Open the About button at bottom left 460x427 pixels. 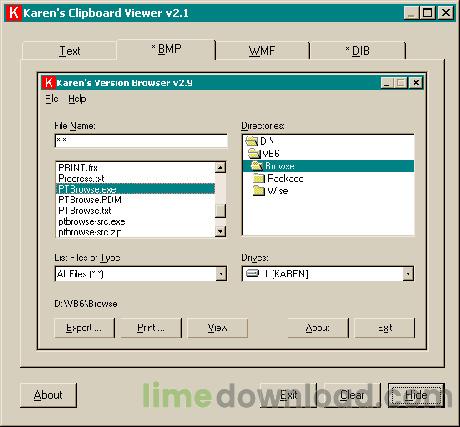[48, 395]
